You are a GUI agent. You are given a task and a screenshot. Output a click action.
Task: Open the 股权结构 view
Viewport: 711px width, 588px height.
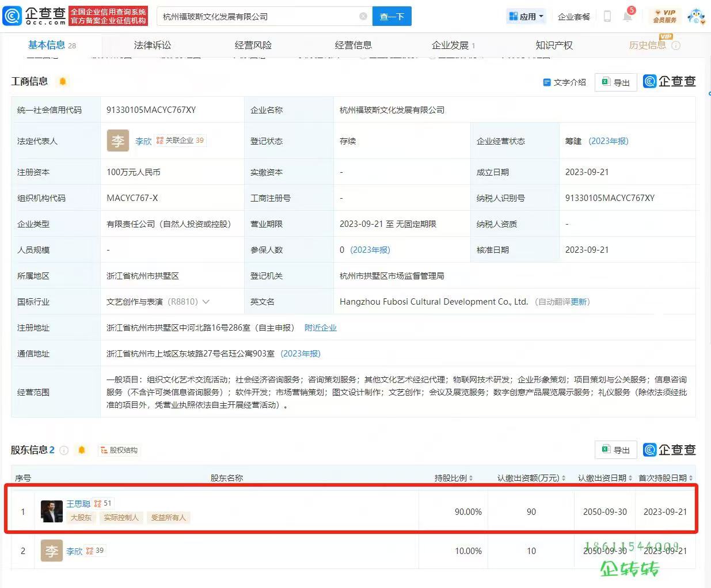tap(119, 450)
